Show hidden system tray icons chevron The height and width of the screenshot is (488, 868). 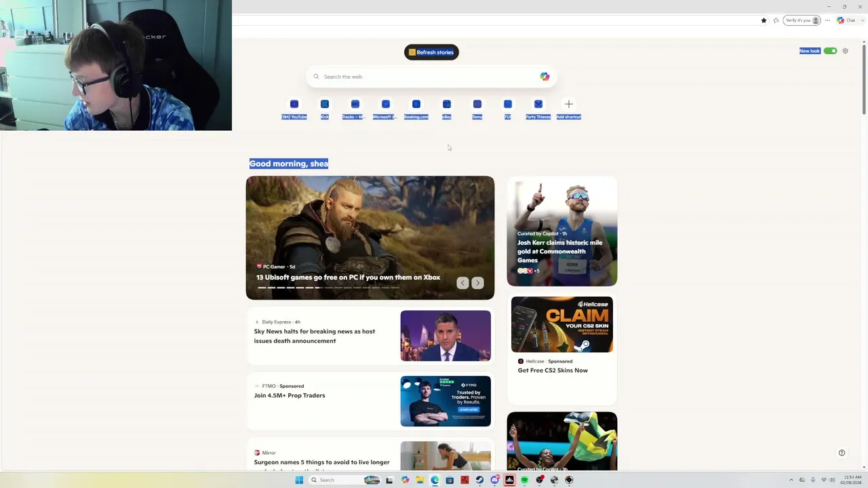click(x=791, y=480)
